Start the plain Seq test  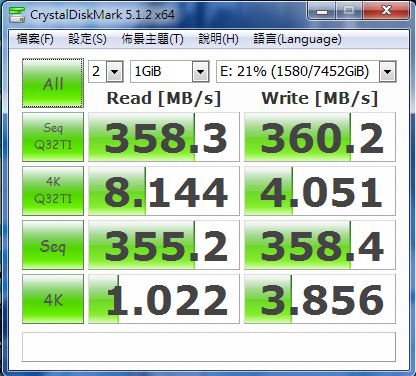click(x=53, y=245)
